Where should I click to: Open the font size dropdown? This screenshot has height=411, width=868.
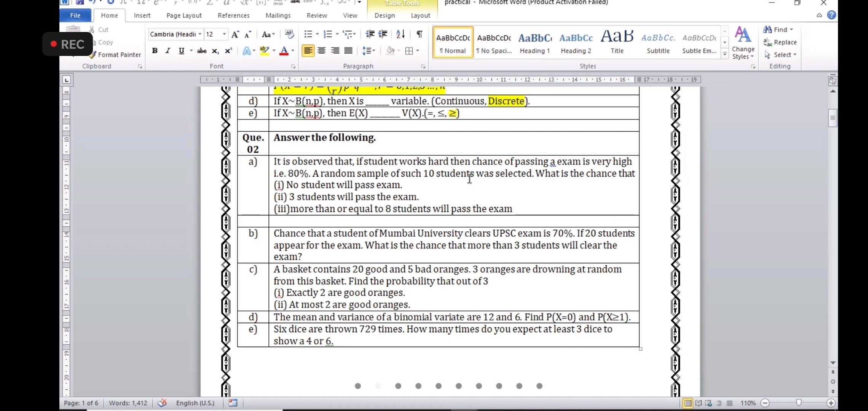point(224,34)
